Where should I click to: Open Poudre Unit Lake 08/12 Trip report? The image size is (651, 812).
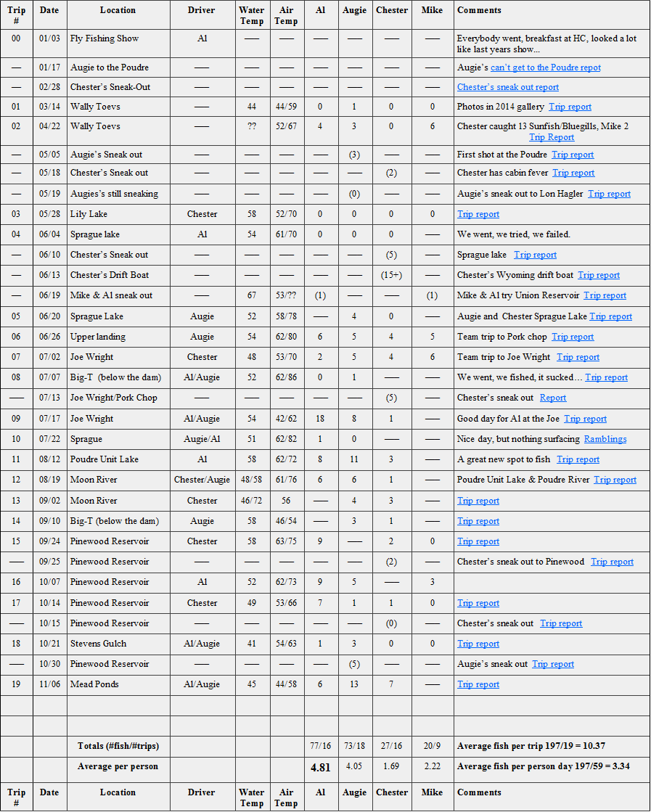(578, 459)
